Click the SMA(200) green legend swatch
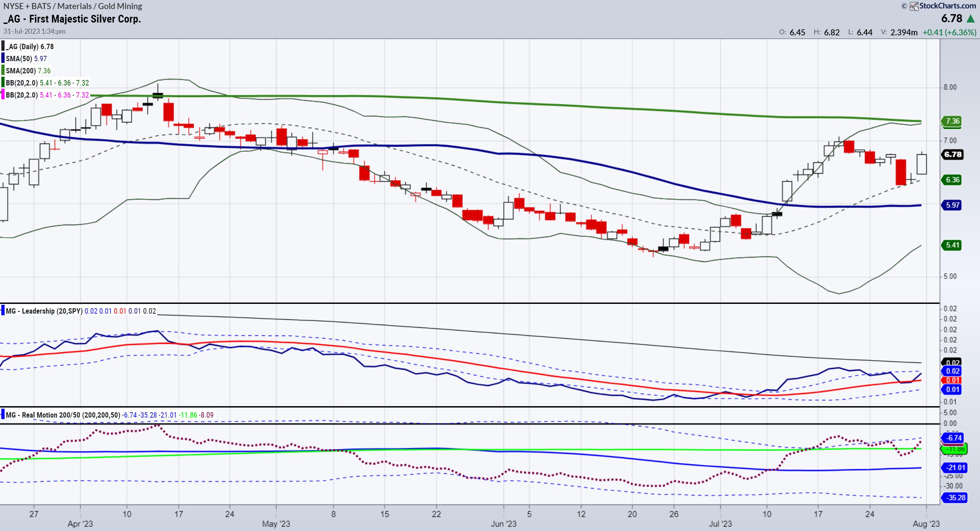The height and width of the screenshot is (531, 980). tap(3, 71)
